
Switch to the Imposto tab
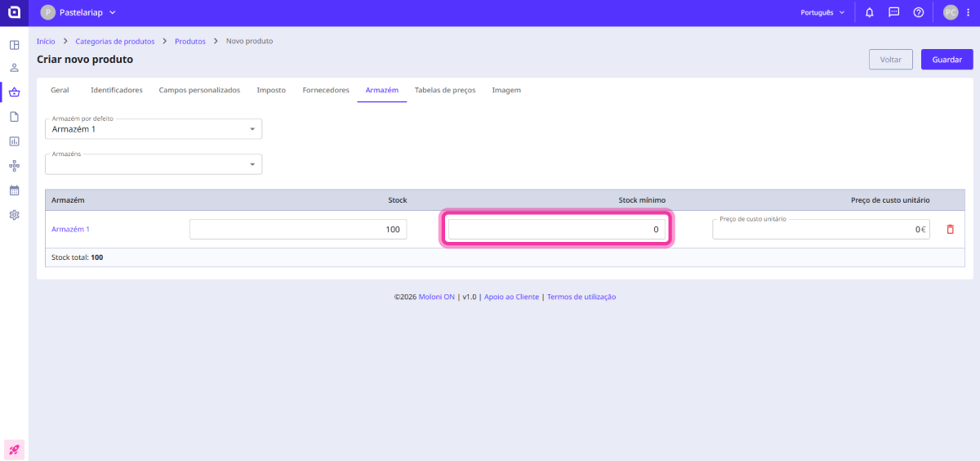tap(271, 90)
